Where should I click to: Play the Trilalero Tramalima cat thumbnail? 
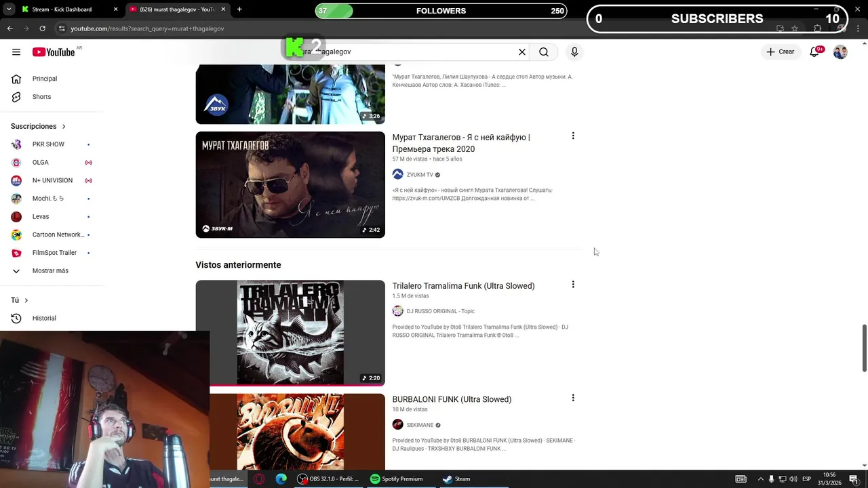click(x=290, y=333)
